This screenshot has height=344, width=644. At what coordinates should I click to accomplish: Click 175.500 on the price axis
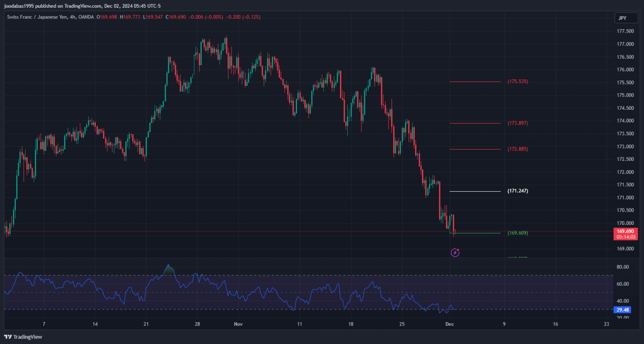click(626, 82)
